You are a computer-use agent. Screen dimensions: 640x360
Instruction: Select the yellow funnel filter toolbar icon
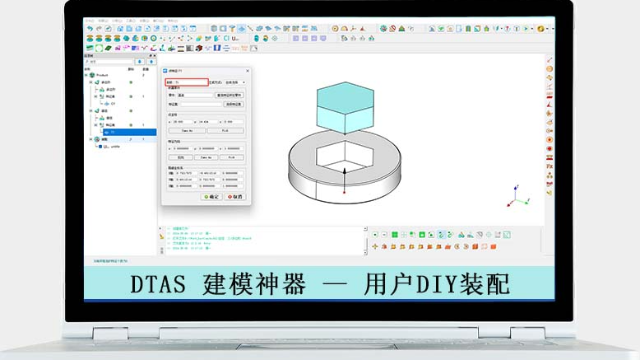click(232, 29)
